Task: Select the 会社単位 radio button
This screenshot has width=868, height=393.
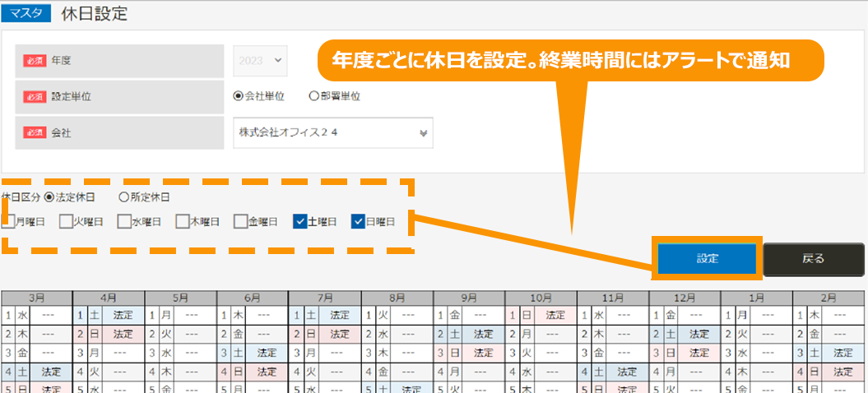Action: click(x=239, y=96)
